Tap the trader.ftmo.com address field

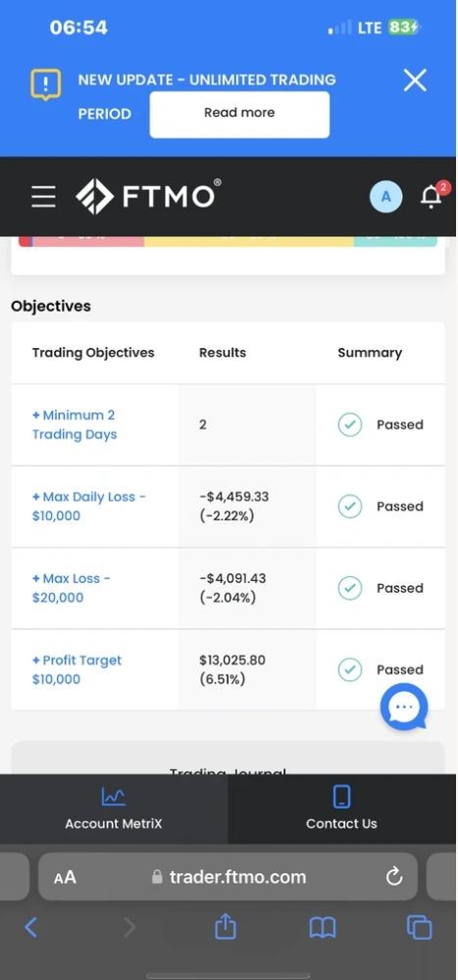228,877
